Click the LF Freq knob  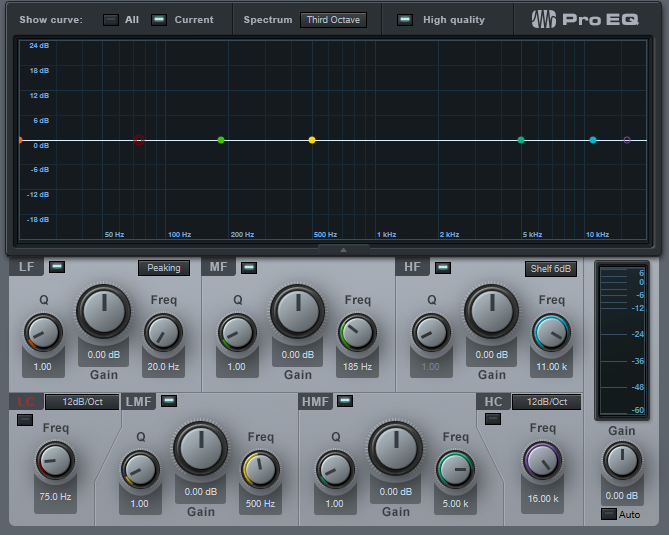[x=163, y=333]
